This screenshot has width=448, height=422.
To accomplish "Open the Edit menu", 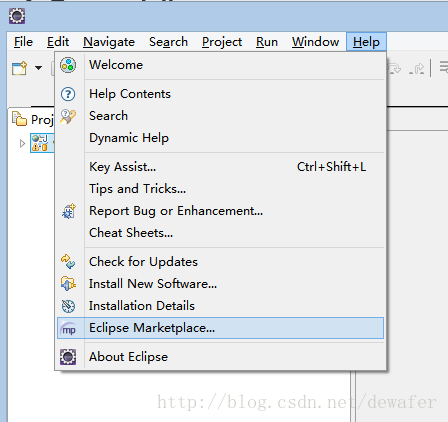I will pyautogui.click(x=58, y=42).
